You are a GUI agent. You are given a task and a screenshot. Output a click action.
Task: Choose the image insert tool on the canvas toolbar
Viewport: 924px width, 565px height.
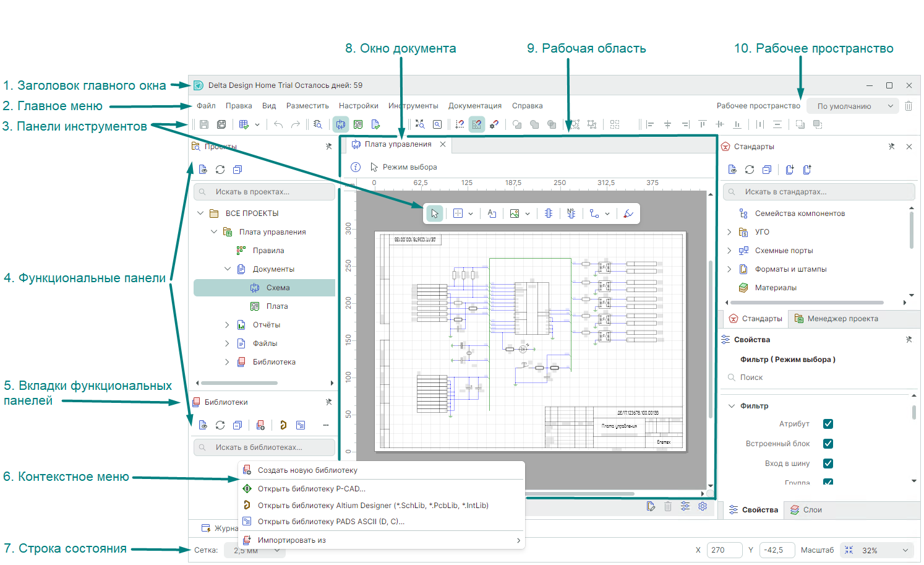click(x=515, y=213)
